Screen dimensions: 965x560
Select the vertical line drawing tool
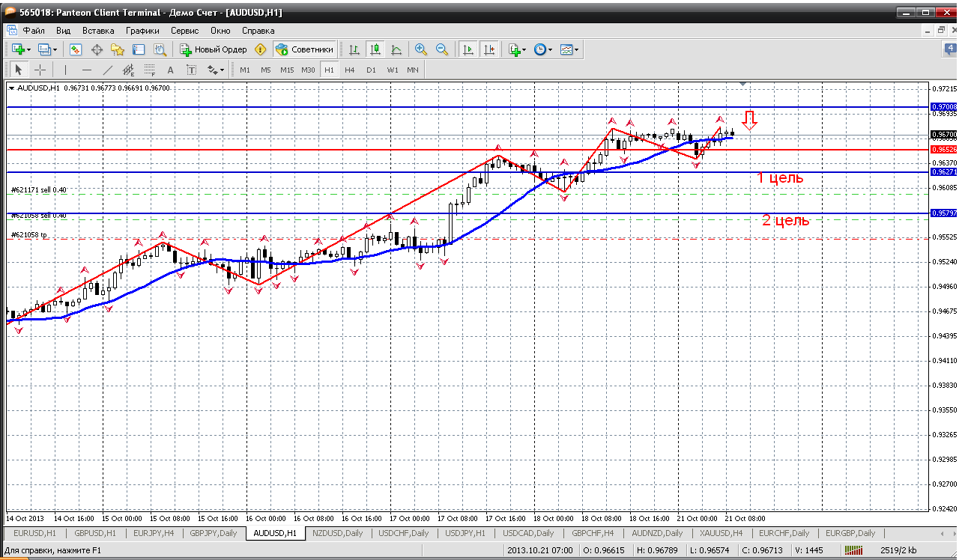[x=66, y=70]
